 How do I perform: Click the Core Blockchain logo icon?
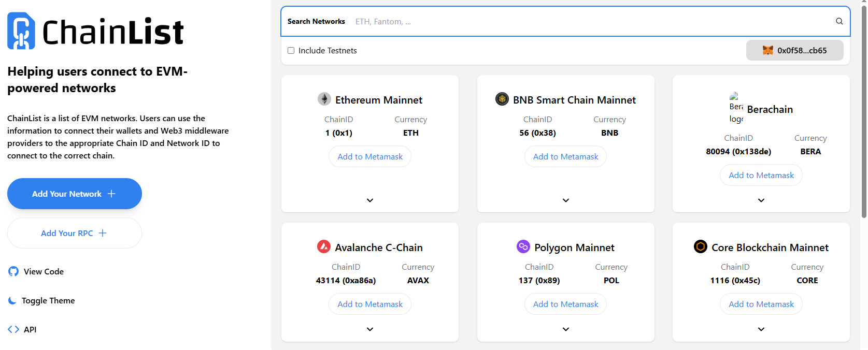click(701, 246)
